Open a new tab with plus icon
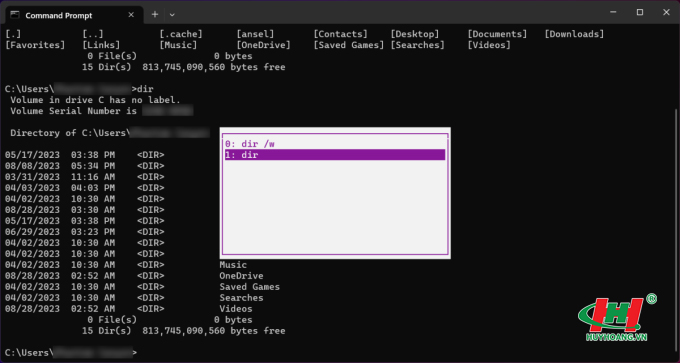The width and height of the screenshot is (680, 363). click(x=155, y=15)
